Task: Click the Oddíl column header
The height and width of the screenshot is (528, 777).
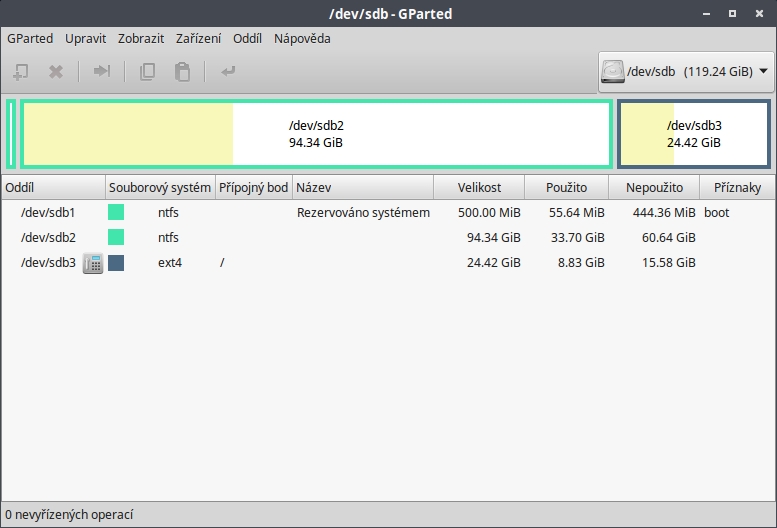Action: (53, 187)
